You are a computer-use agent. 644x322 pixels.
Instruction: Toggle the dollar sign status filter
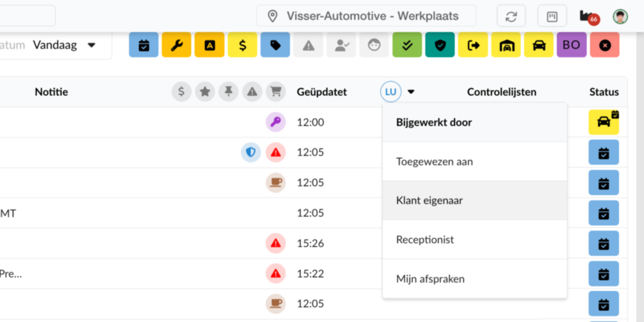coord(242,45)
